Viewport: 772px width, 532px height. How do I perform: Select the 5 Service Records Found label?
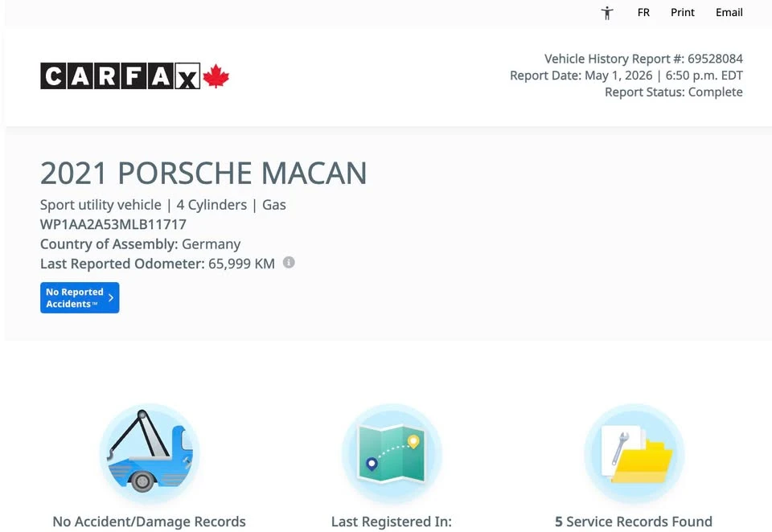pos(634,522)
